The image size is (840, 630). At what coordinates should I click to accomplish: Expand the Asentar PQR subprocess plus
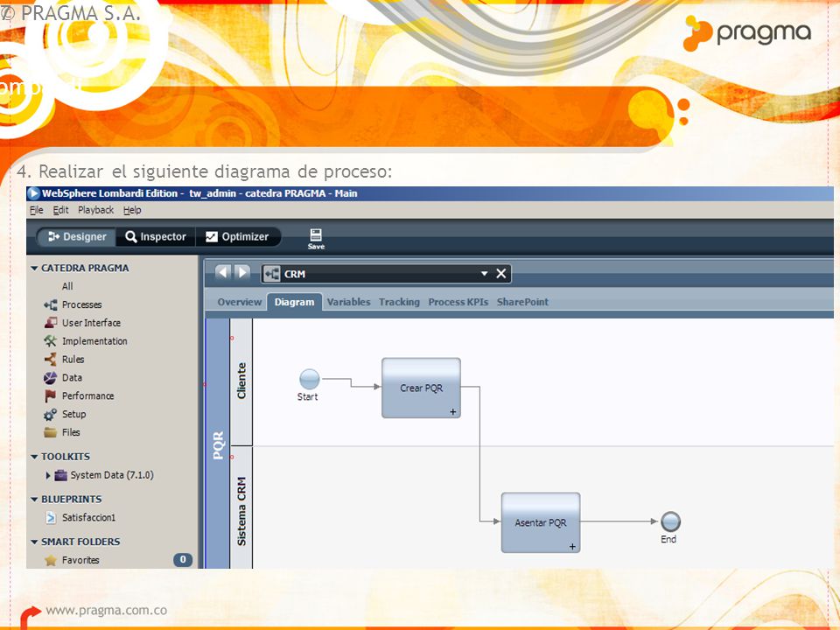pos(572,546)
